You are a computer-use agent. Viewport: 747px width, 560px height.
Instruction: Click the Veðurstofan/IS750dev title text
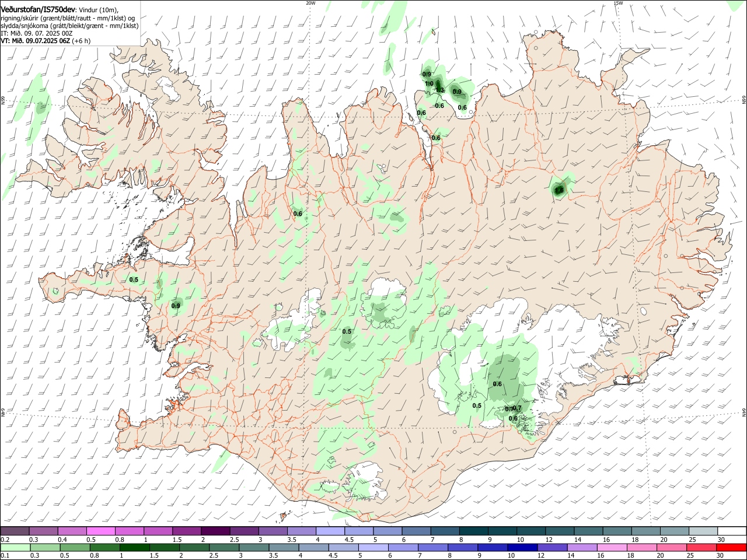click(x=37, y=9)
